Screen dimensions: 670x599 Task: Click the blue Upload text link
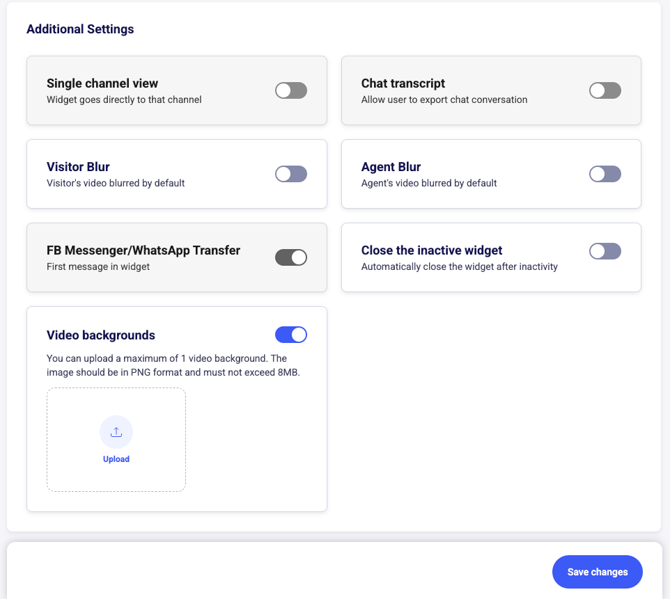116,459
